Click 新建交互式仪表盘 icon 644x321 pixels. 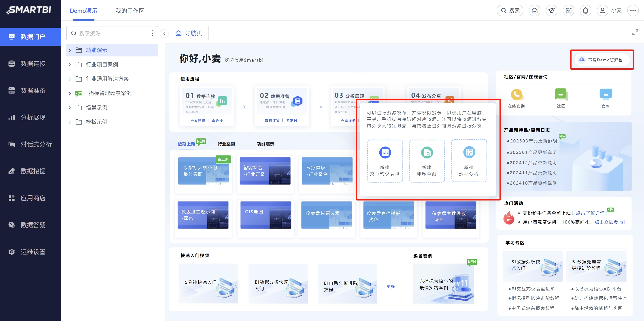(x=385, y=153)
